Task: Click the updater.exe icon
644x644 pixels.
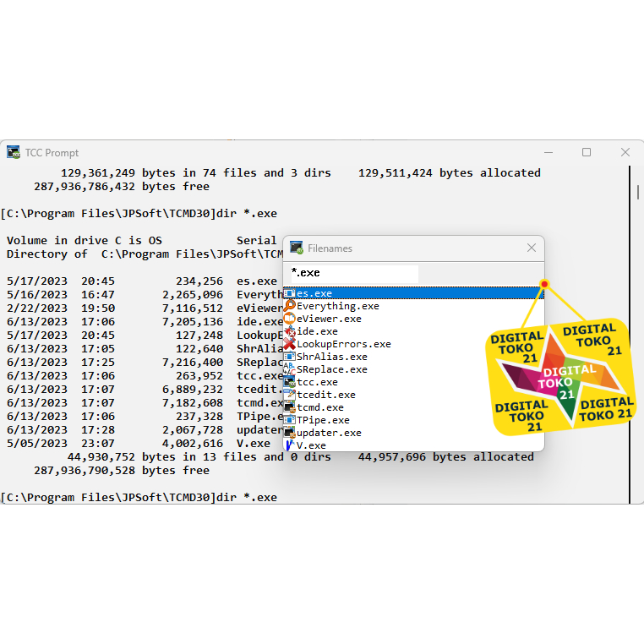Action: click(x=290, y=433)
